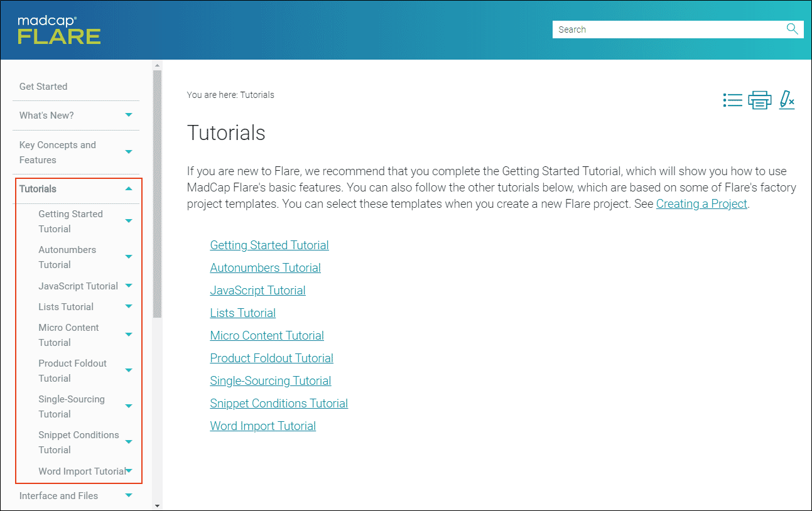Viewport: 812px width, 511px height.
Task: Open Product Foldout Tutorial sidebar item
Action: pyautogui.click(x=72, y=371)
